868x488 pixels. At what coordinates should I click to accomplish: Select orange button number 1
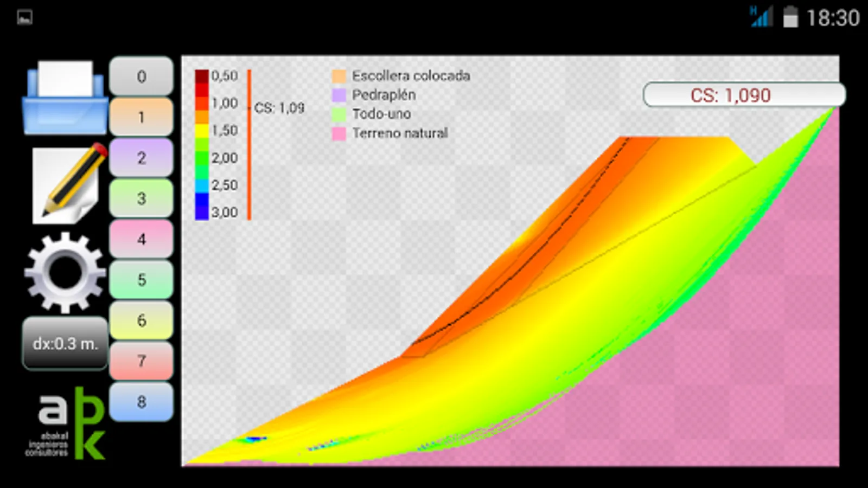[x=141, y=117]
